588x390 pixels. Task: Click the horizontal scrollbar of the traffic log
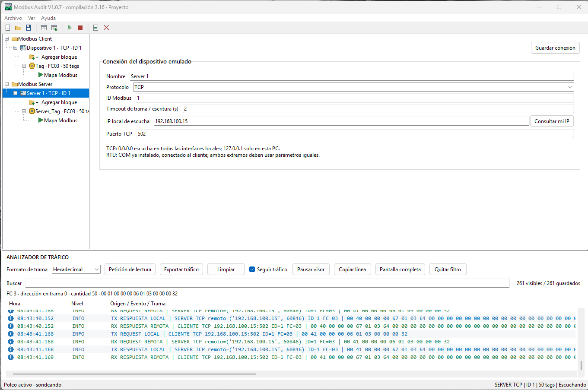pos(134,374)
